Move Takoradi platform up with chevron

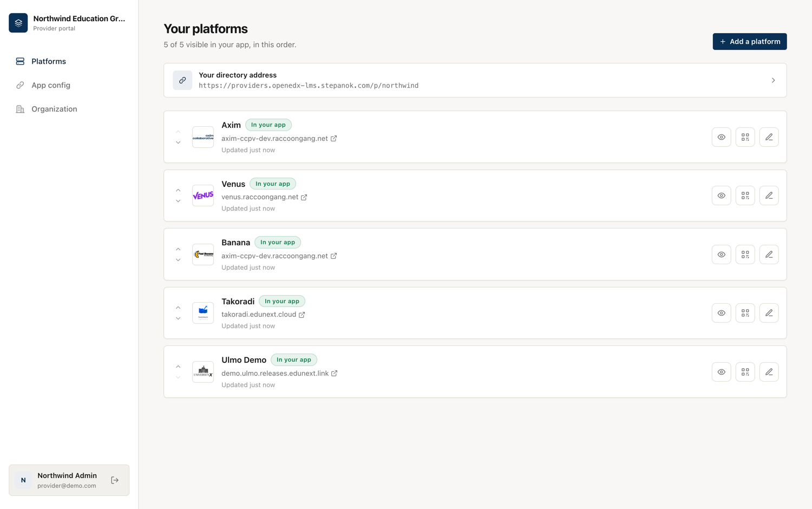click(x=178, y=308)
